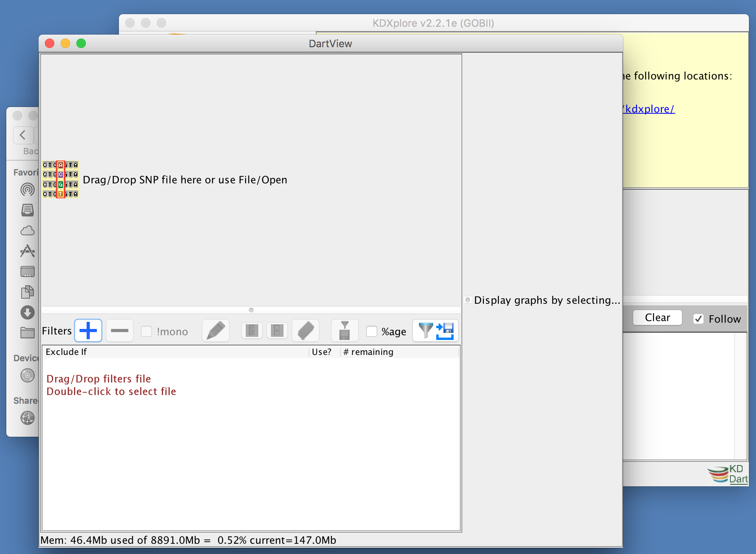The height and width of the screenshot is (554, 756).
Task: Click the 'Drag/Drop filters file' text
Action: 98,379
